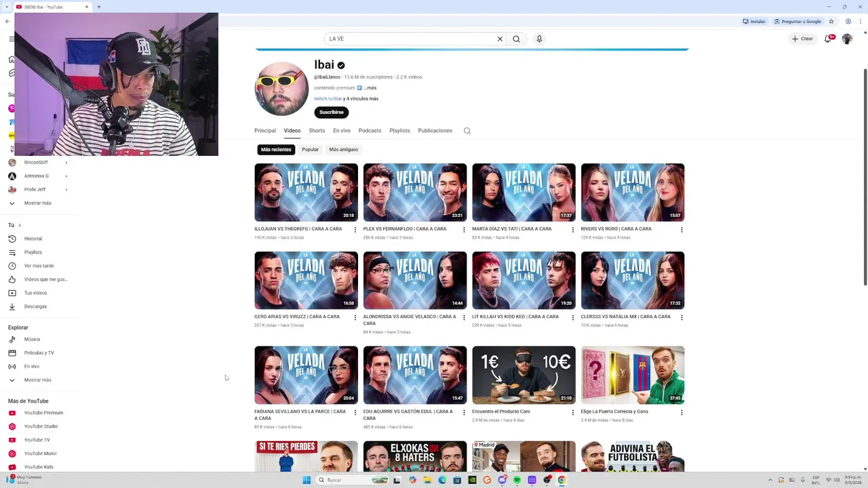Viewport: 868px width, 488px height.
Task: Clear the search text with the X icon
Action: tap(500, 39)
